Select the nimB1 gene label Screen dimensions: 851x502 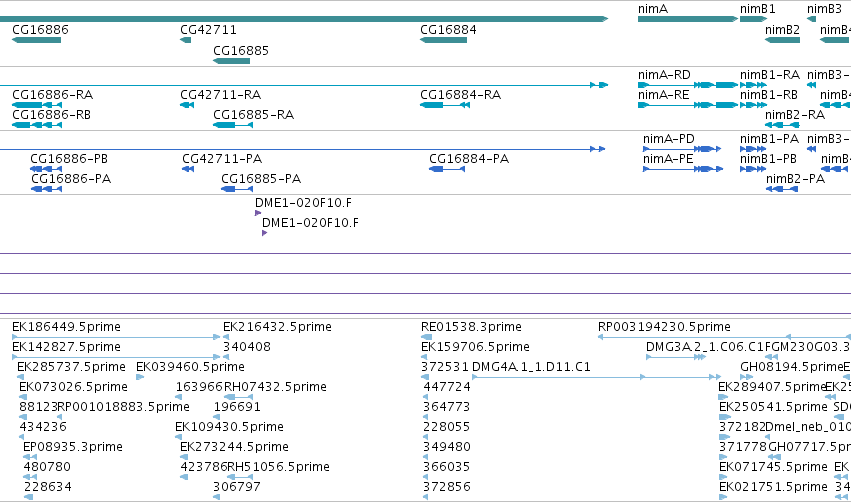758,9
